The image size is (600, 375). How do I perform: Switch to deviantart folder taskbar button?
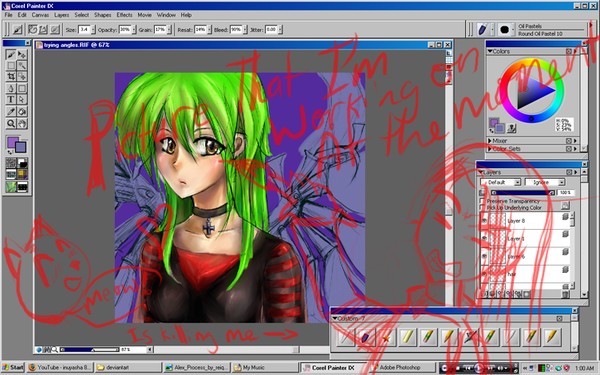128,367
